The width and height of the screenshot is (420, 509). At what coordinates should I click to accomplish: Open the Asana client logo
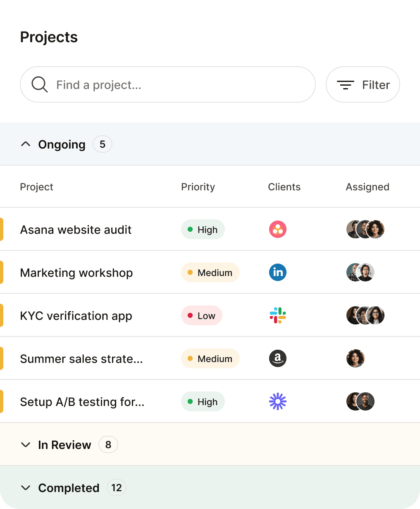pos(278,229)
